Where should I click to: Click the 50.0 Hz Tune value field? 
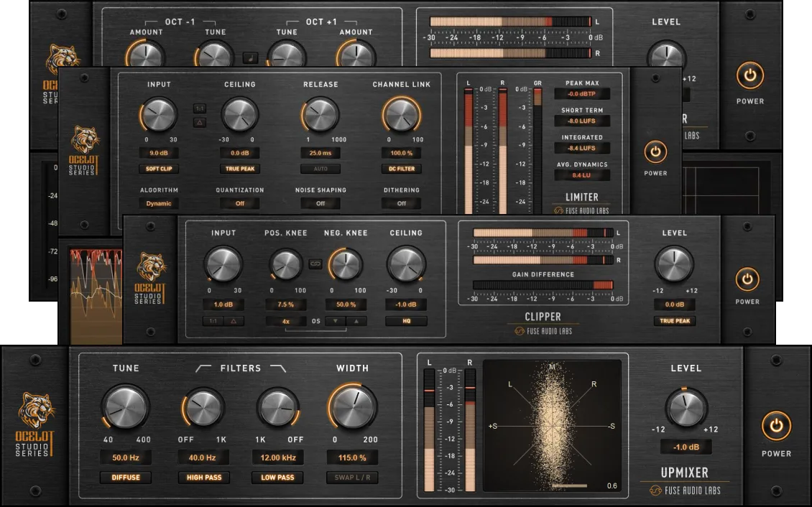(x=126, y=457)
